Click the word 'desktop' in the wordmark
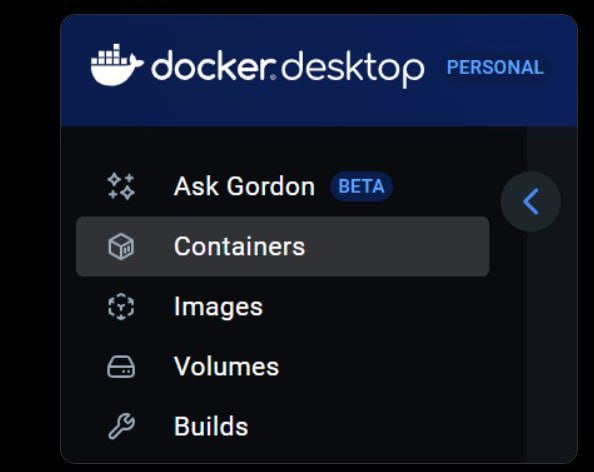 coord(353,69)
